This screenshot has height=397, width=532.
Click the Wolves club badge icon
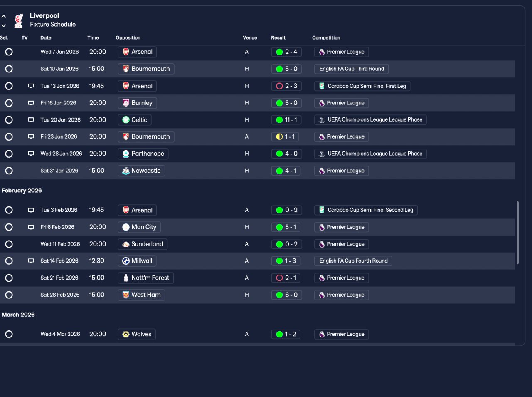(x=126, y=334)
